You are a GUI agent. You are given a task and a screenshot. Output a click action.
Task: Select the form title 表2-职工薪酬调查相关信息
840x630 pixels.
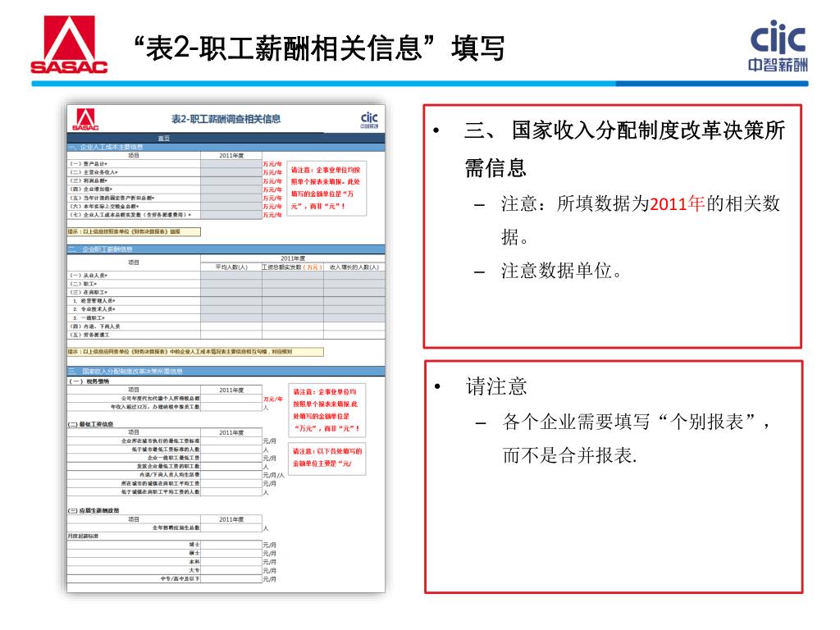pos(226,119)
